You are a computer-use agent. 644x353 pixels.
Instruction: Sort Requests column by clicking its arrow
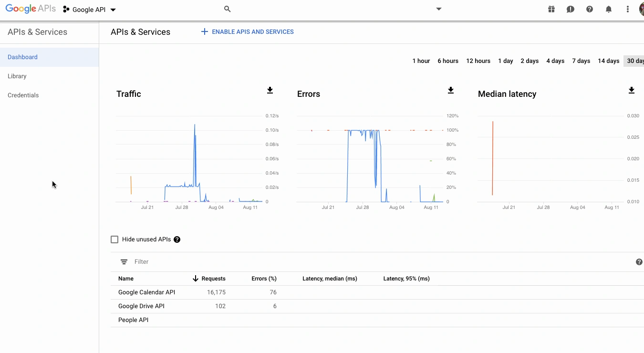(196, 279)
